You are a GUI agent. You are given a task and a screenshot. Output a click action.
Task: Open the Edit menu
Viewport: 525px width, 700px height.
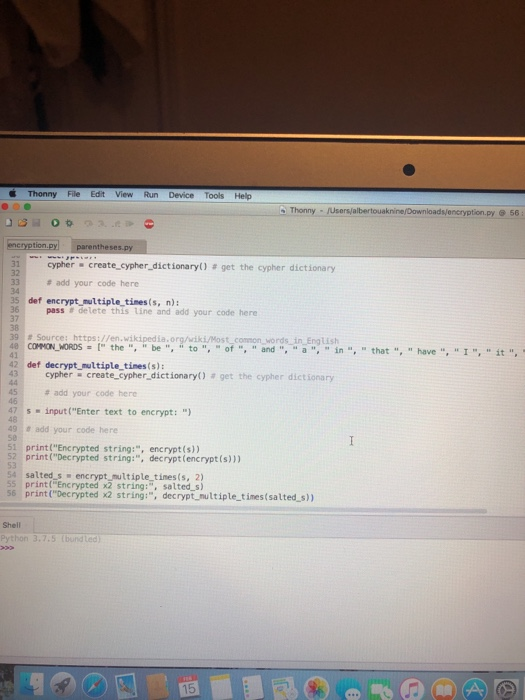click(x=97, y=194)
